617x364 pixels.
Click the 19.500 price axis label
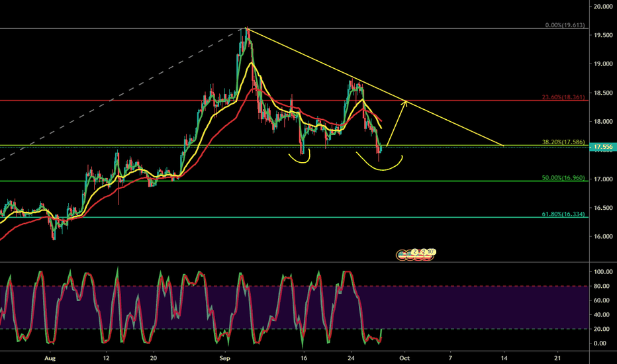603,35
